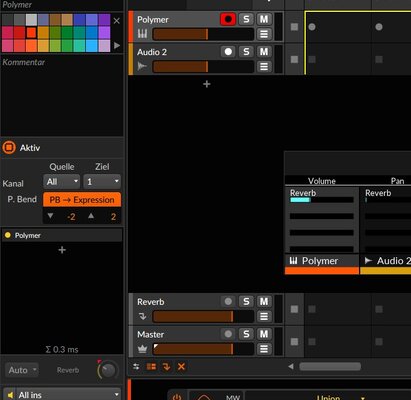Click the Master track crown icon
The image size is (411, 400).
pos(142,349)
